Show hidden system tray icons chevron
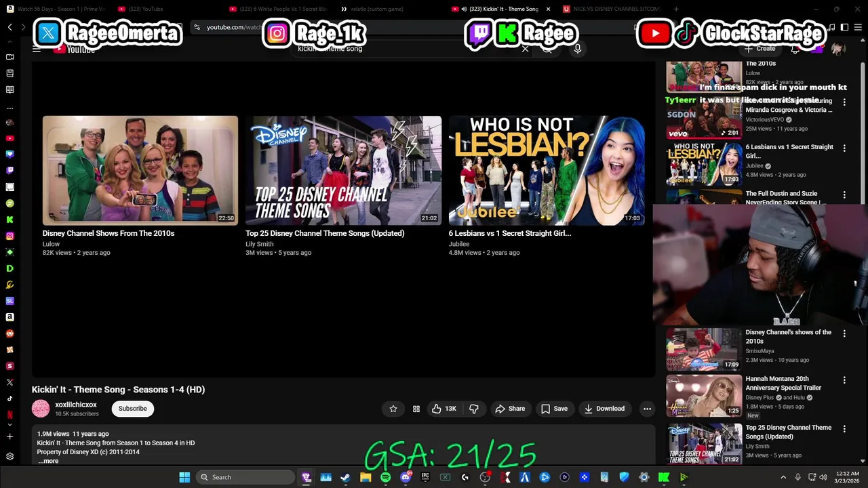This screenshot has width=868, height=488. pos(783,477)
